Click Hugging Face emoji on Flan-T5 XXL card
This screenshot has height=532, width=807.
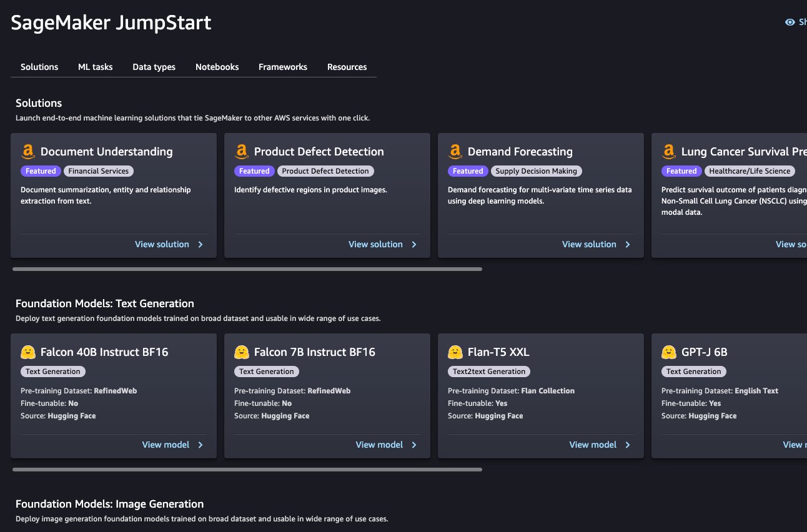[x=455, y=352]
